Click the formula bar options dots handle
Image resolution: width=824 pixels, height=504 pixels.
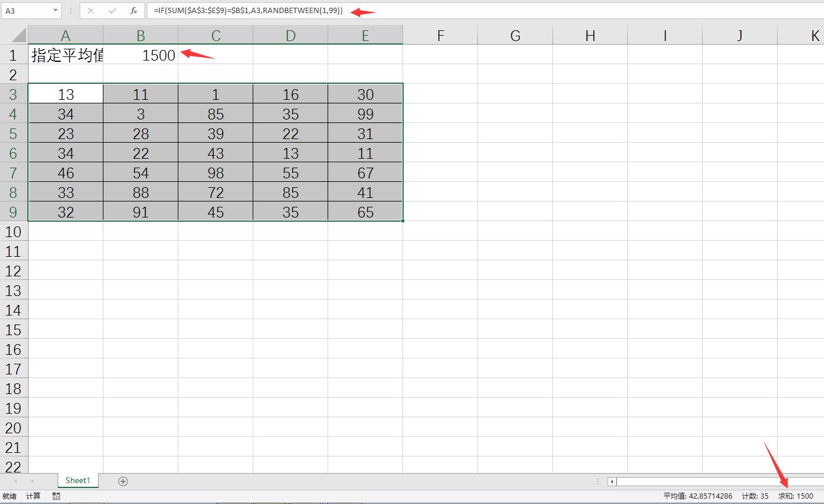pos(71,11)
